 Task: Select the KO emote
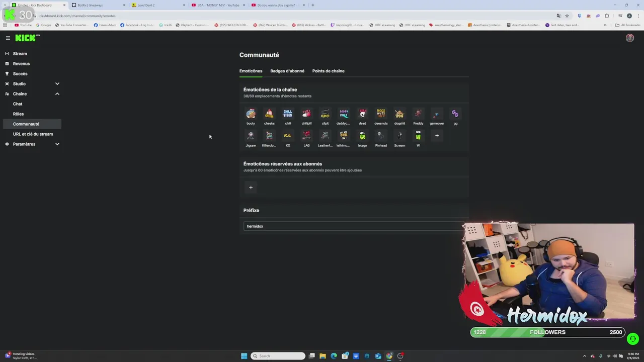pyautogui.click(x=288, y=136)
